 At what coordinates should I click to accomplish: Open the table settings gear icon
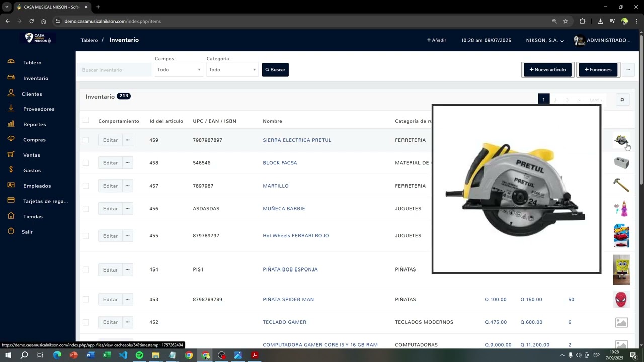tap(622, 100)
